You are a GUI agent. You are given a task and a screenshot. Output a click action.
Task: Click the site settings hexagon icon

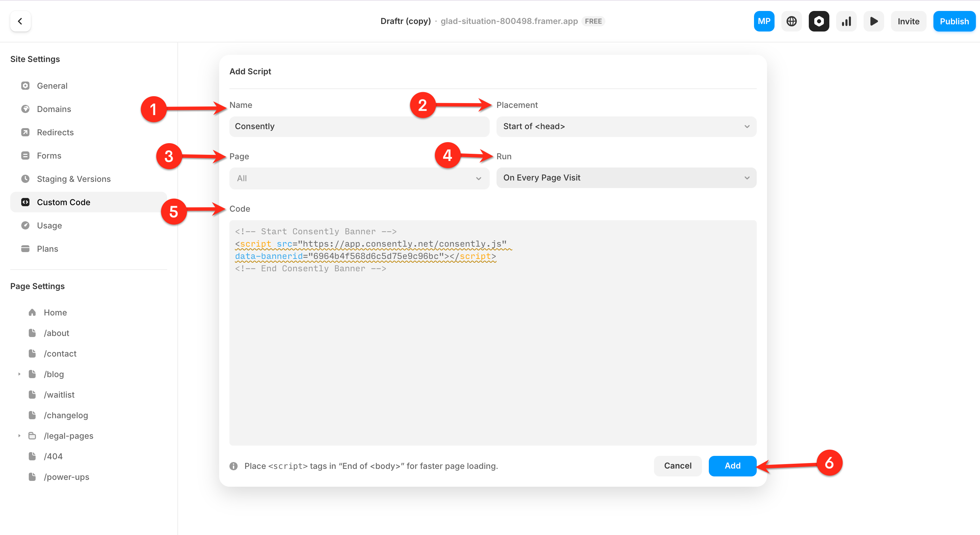coord(819,21)
